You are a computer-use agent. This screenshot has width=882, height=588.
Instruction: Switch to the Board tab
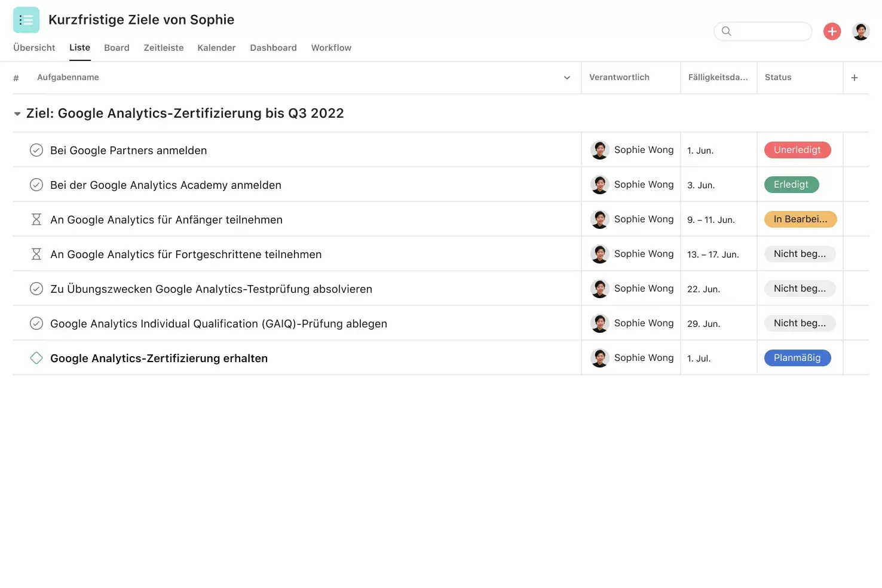tap(117, 48)
